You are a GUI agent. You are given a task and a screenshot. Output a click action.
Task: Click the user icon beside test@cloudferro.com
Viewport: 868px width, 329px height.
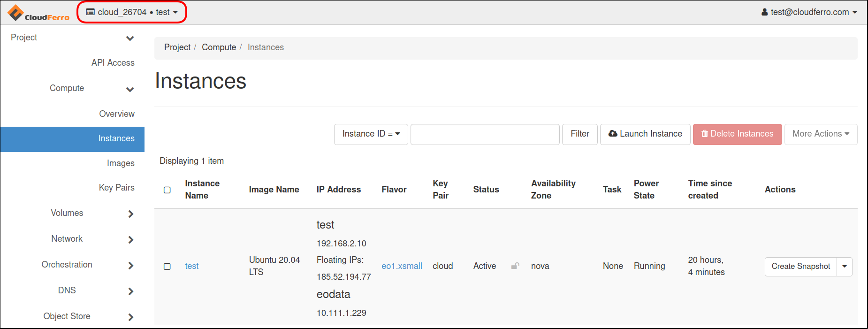click(764, 12)
